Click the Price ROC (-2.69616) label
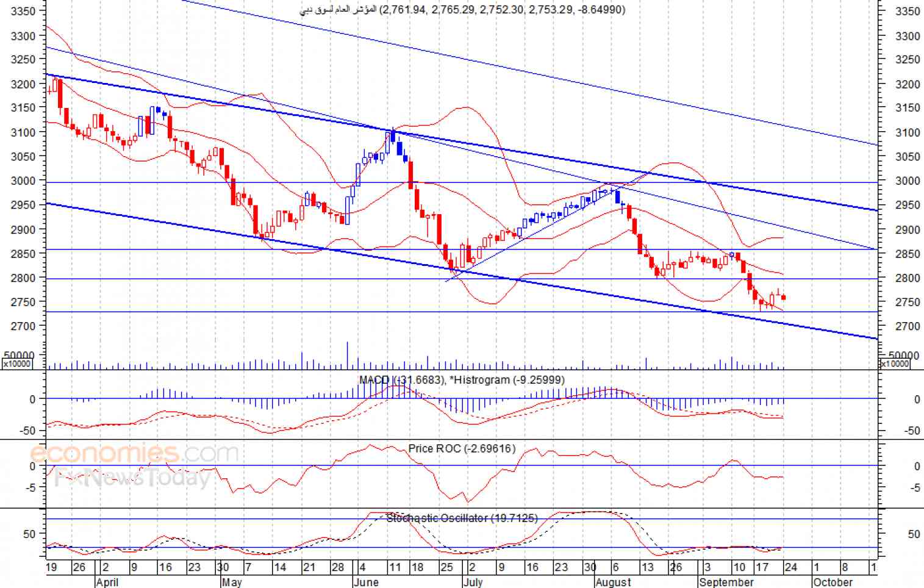Image resolution: width=924 pixels, height=588 pixels. click(x=462, y=449)
